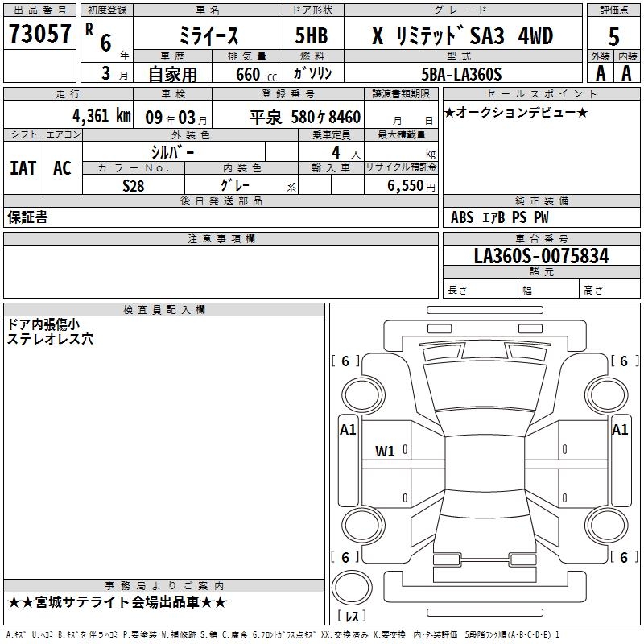This screenshot has width=644, height=644.
Task: Click the lot number 73057
Action: point(39,34)
